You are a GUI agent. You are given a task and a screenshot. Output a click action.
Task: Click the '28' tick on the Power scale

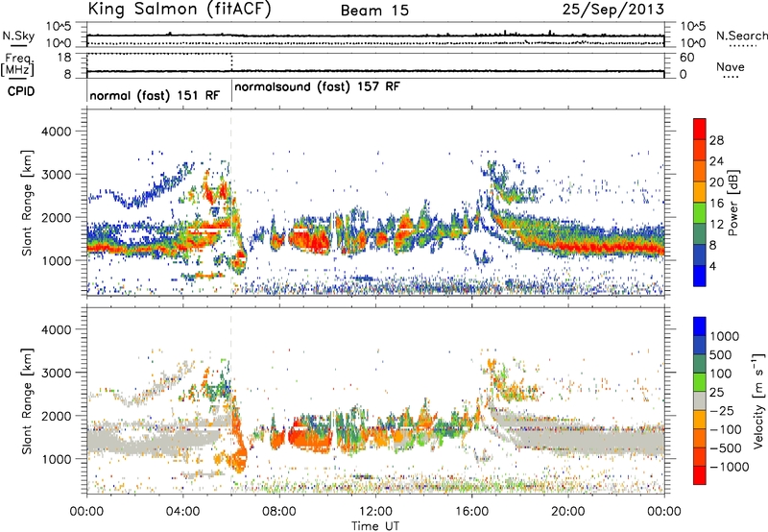coord(716,140)
